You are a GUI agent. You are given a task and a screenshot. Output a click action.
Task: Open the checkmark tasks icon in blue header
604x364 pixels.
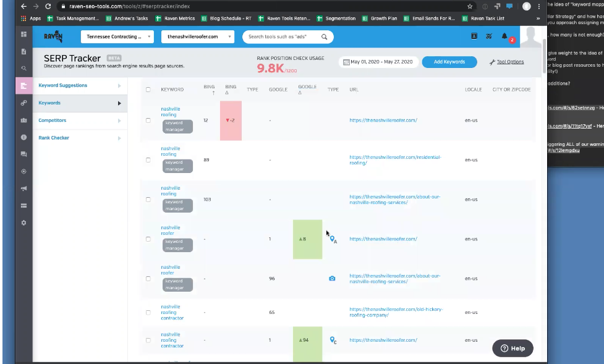[489, 36]
